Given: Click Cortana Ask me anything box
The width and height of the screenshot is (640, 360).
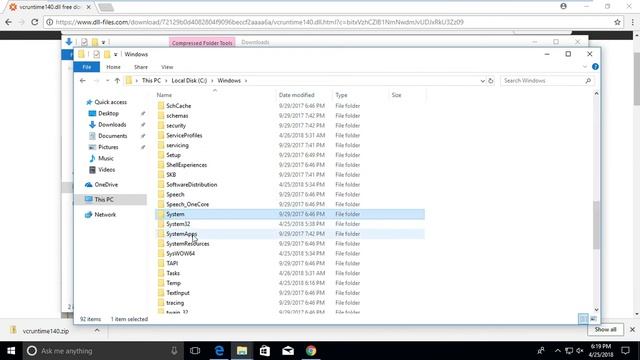Looking at the screenshot, I should click(x=102, y=351).
